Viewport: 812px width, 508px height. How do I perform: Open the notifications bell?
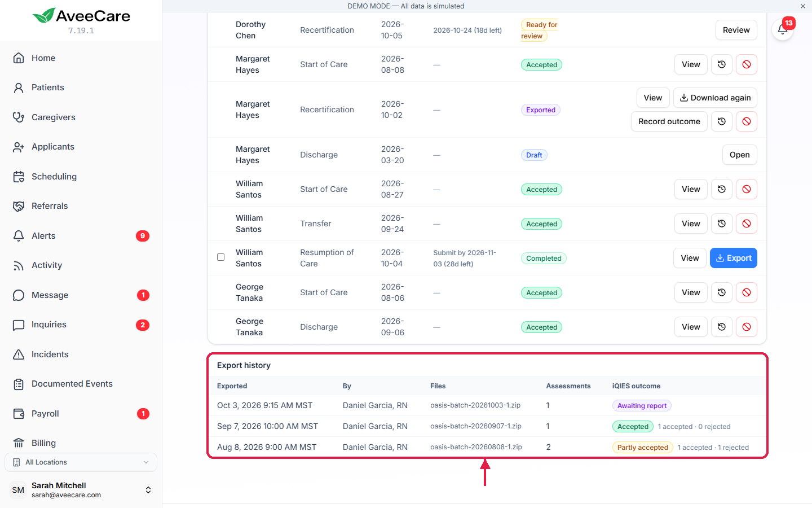point(783,29)
